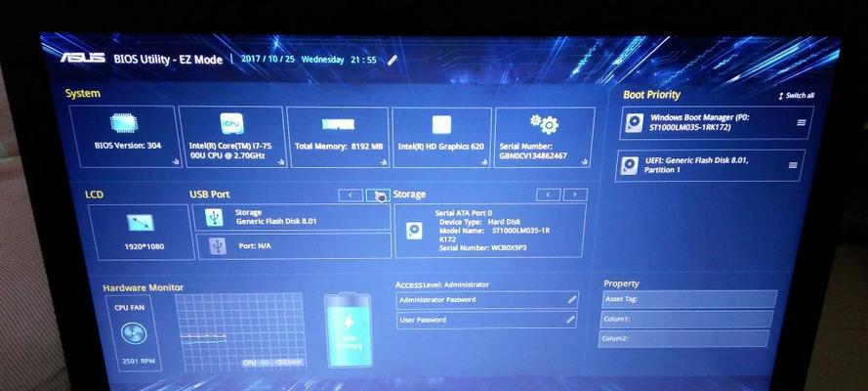Open the HD Graphics tile arrow

(x=484, y=161)
